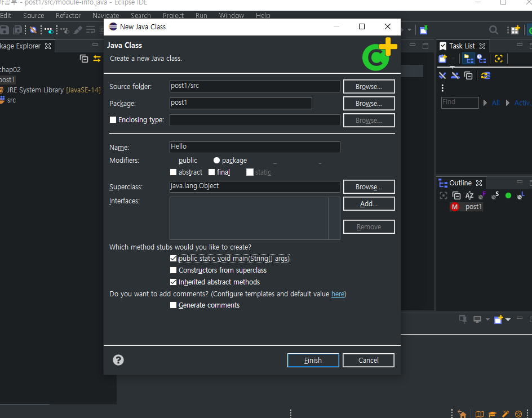
Task: Click the graduation cap icon in status bar
Action: pos(493,414)
